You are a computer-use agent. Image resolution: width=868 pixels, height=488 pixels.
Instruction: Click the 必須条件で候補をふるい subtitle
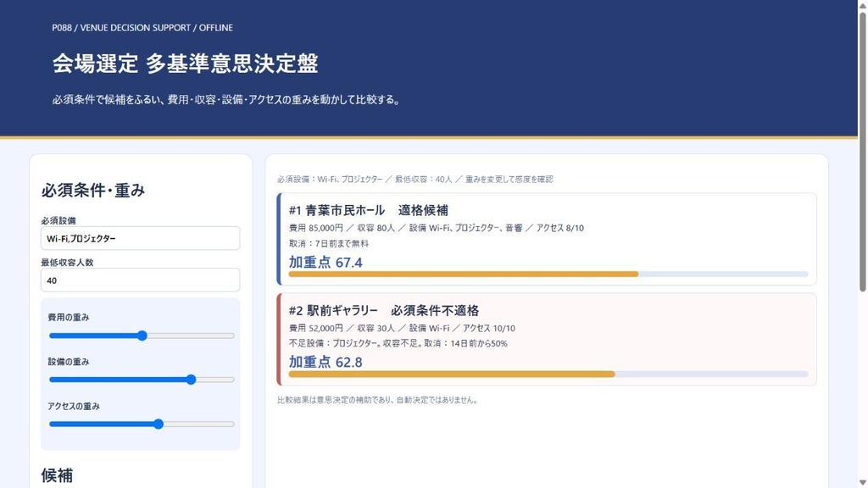point(226,100)
